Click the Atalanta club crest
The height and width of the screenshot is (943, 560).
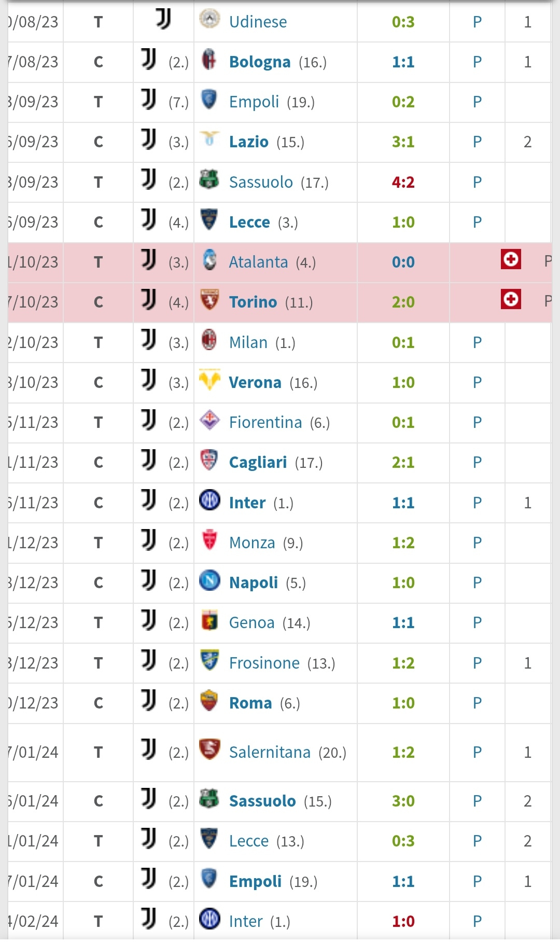[x=209, y=260]
